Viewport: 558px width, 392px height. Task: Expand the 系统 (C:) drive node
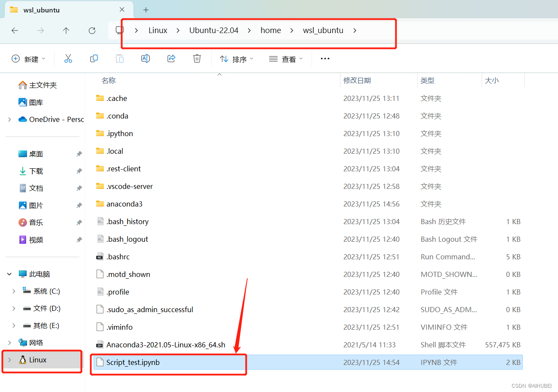(x=14, y=291)
